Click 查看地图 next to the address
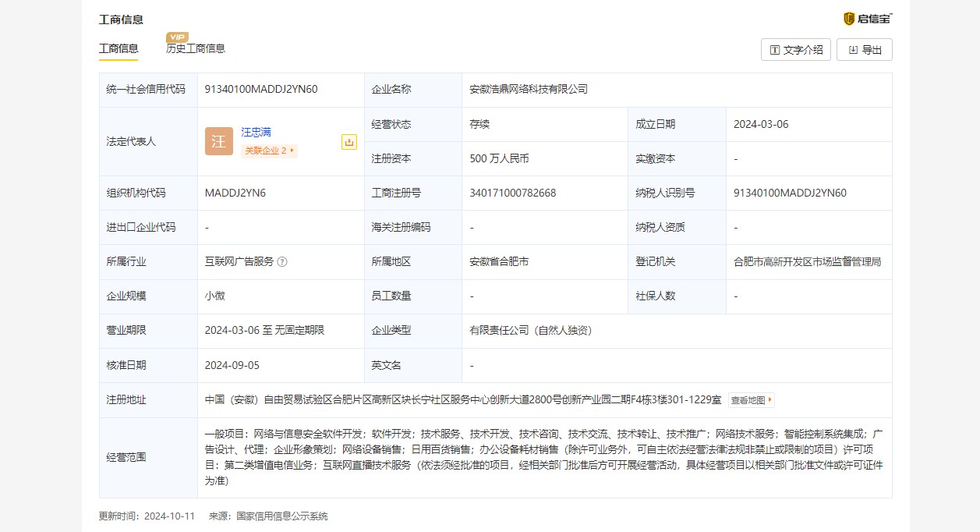This screenshot has height=532, width=980. pyautogui.click(x=752, y=400)
